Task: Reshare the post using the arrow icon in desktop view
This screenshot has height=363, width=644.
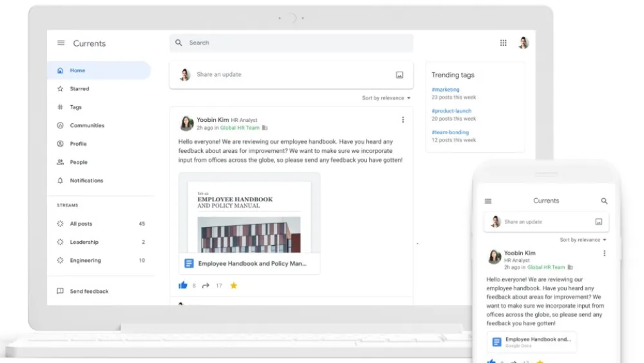Action: pyautogui.click(x=206, y=285)
